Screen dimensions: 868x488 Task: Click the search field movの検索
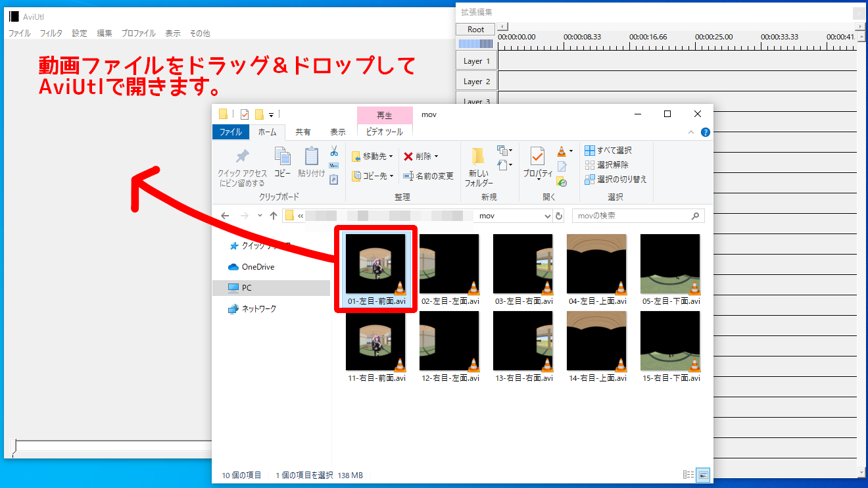[638, 216]
